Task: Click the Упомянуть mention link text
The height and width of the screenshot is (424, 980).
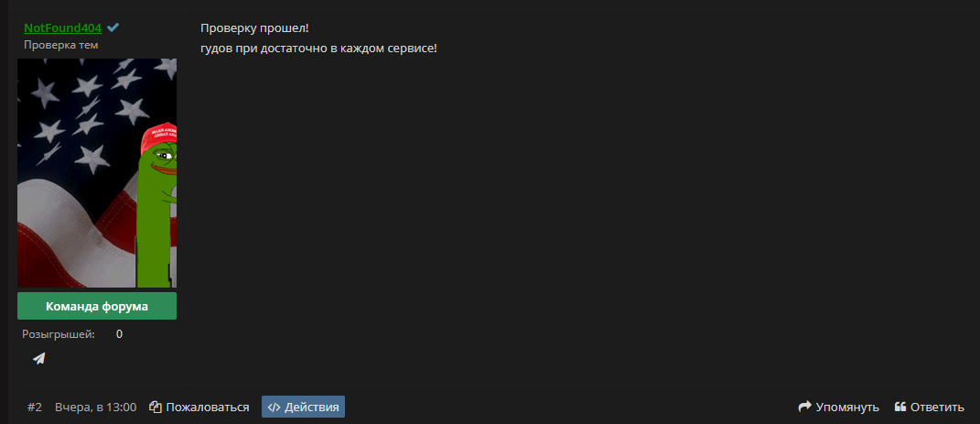Action: point(847,408)
